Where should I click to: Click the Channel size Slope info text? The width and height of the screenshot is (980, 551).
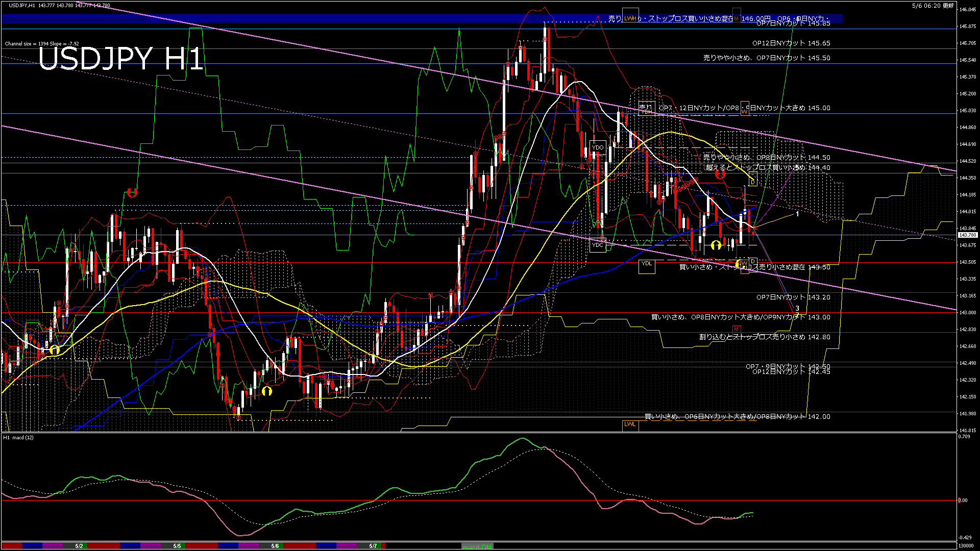click(x=42, y=44)
